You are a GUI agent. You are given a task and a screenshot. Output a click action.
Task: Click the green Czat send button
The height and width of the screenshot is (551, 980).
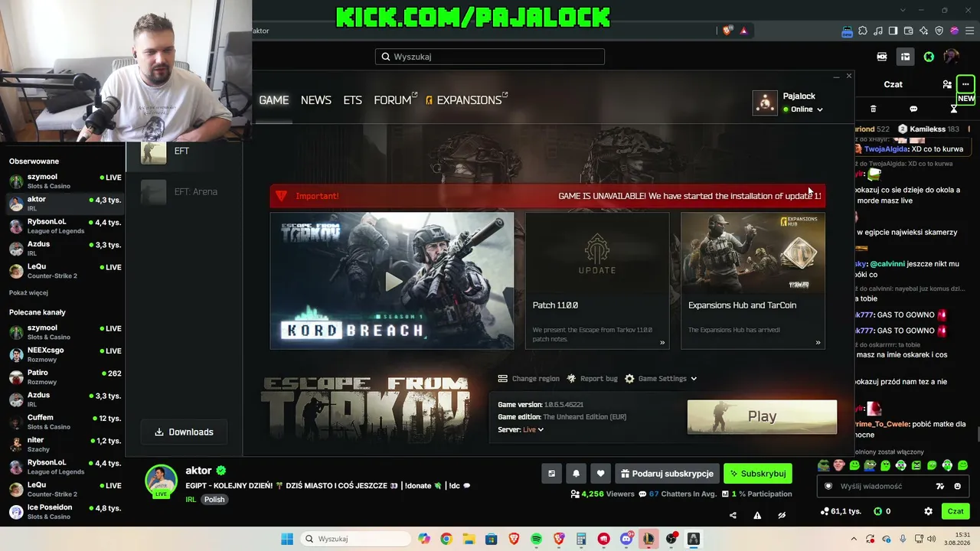click(x=955, y=511)
